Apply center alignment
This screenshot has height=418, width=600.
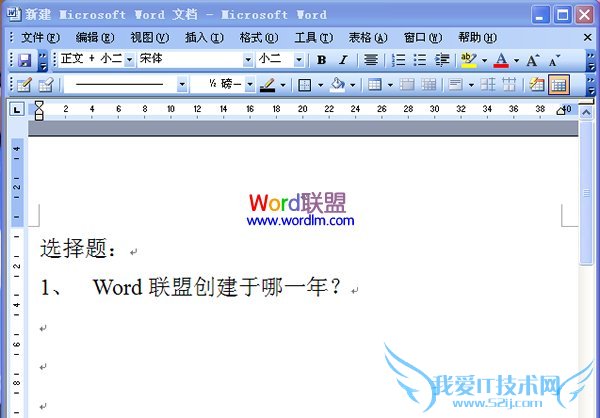tap(371, 60)
